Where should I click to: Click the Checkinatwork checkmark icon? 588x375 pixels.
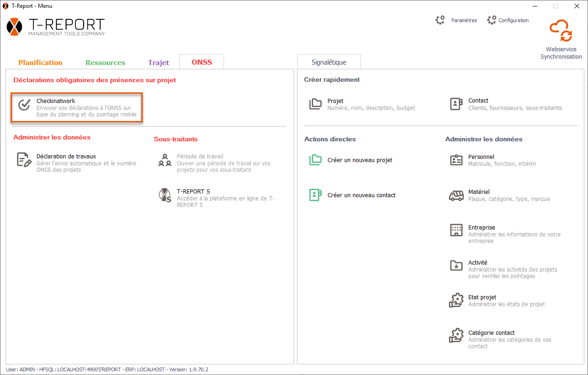24,104
